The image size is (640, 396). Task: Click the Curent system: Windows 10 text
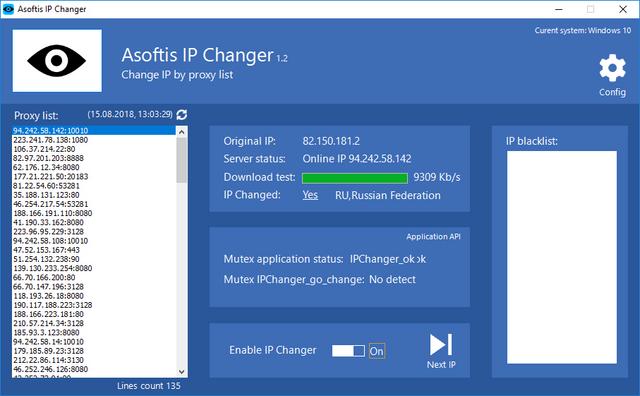(x=583, y=31)
